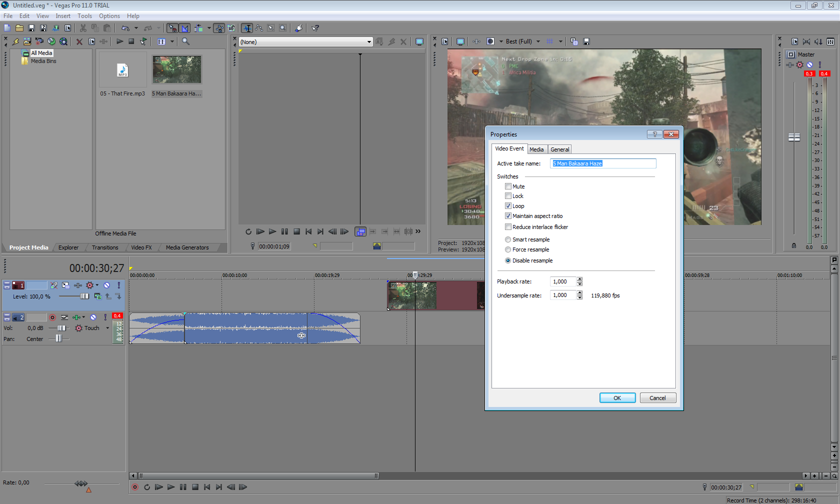
Task: Switch to the General tab in Properties
Action: click(560, 149)
